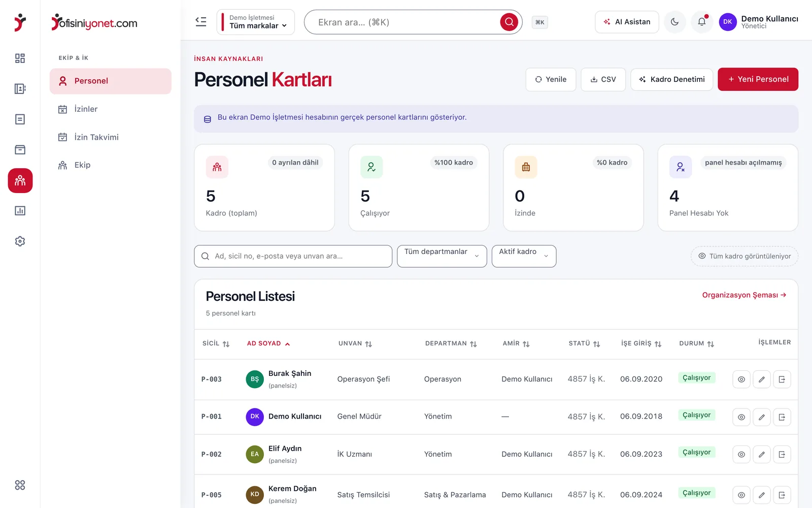Screen dimensions: 812x508
Task: Focus the personnel search field
Action: (x=293, y=256)
